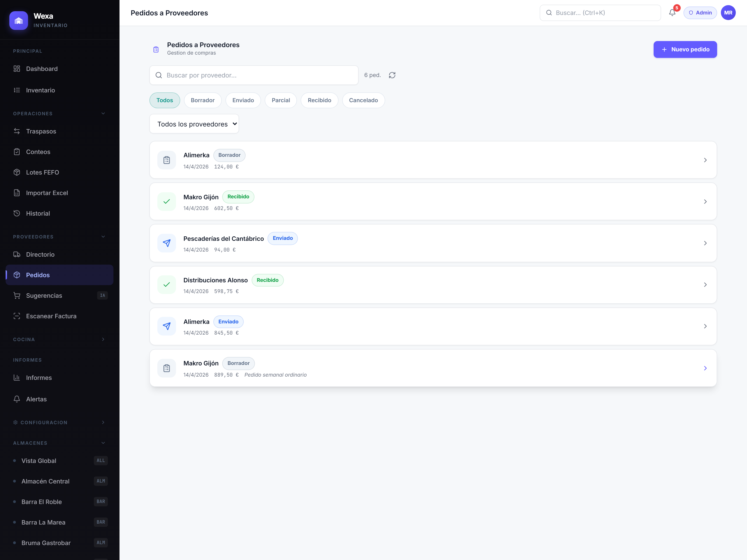This screenshot has height=560, width=747.
Task: Open the MR user avatar
Action: coord(728,13)
